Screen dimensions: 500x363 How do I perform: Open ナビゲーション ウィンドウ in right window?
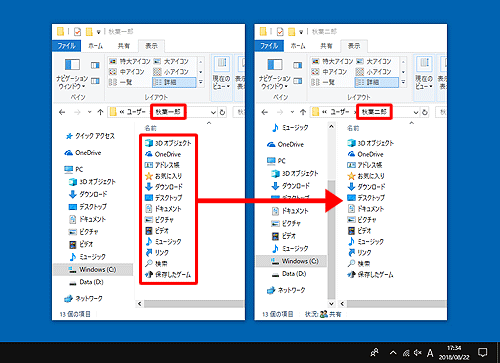(275, 74)
